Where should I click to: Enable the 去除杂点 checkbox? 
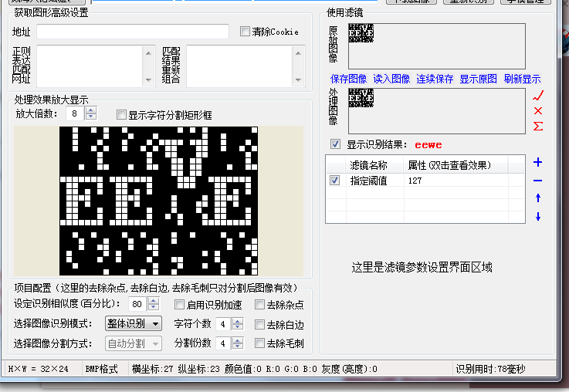[259, 304]
